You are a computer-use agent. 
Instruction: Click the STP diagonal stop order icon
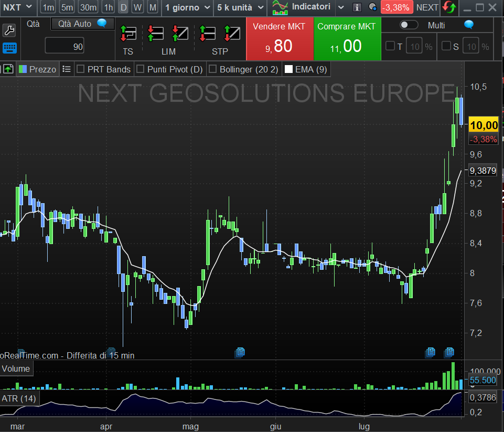[232, 34]
